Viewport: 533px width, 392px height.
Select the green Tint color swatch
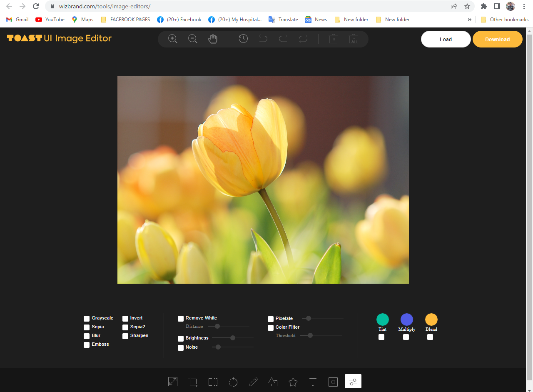coord(382,319)
